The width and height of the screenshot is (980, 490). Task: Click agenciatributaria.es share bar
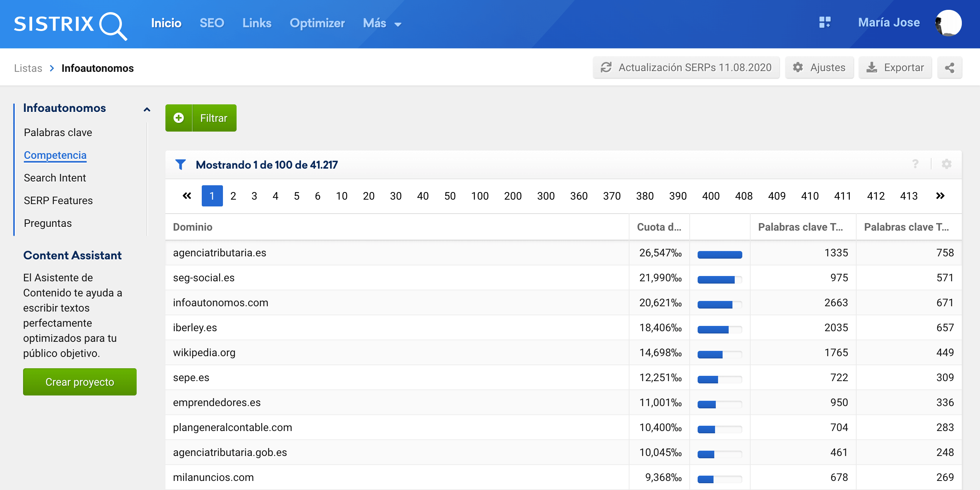[x=720, y=255]
